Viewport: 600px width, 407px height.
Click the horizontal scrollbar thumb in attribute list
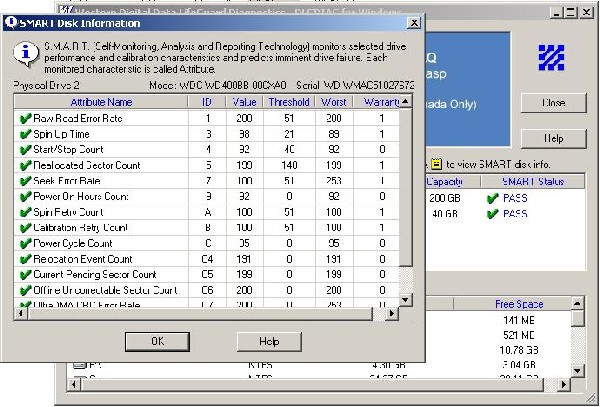(200, 314)
